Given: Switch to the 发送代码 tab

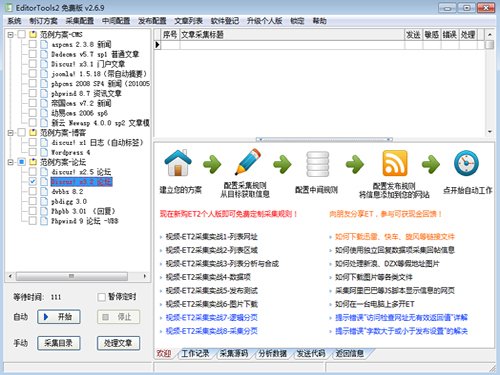Looking at the screenshot, I should pyautogui.click(x=311, y=353).
